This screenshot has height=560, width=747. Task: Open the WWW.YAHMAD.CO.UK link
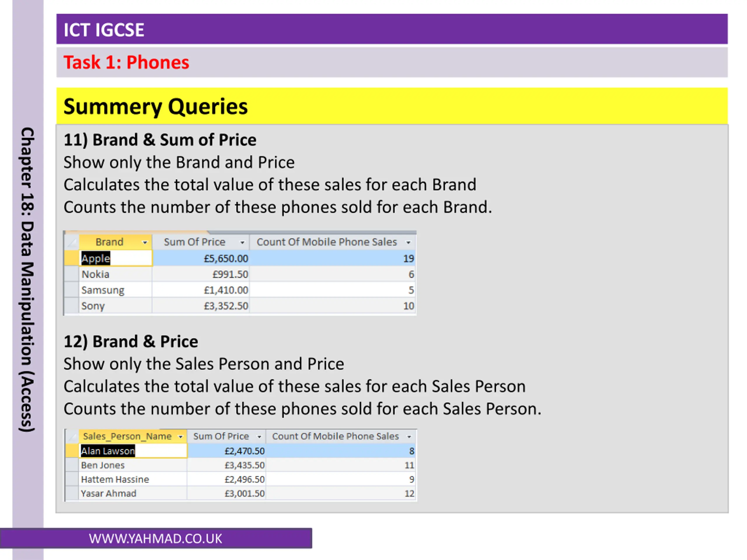pos(156,538)
